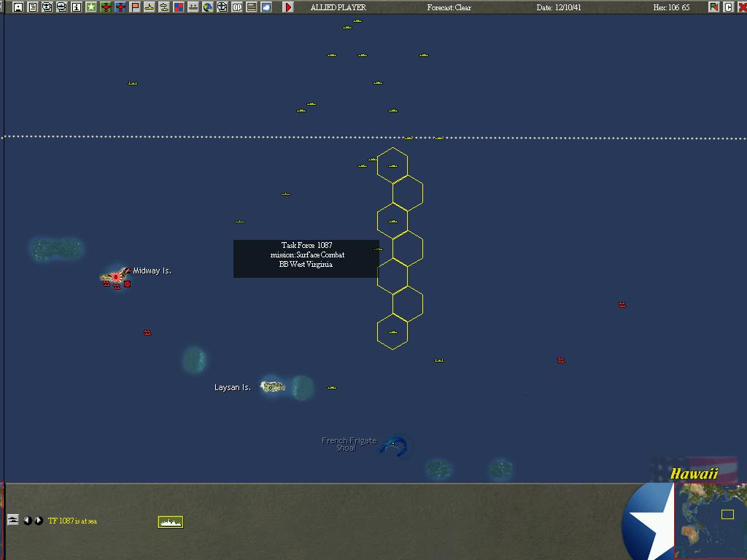Select task force in bottom yellow hexagon

(x=393, y=332)
